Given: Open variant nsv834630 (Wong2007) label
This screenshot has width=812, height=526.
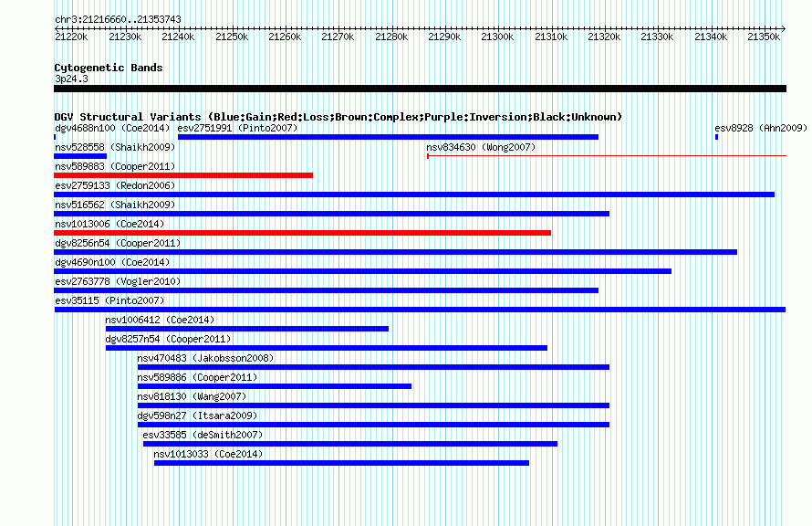Looking at the screenshot, I should coord(481,147).
